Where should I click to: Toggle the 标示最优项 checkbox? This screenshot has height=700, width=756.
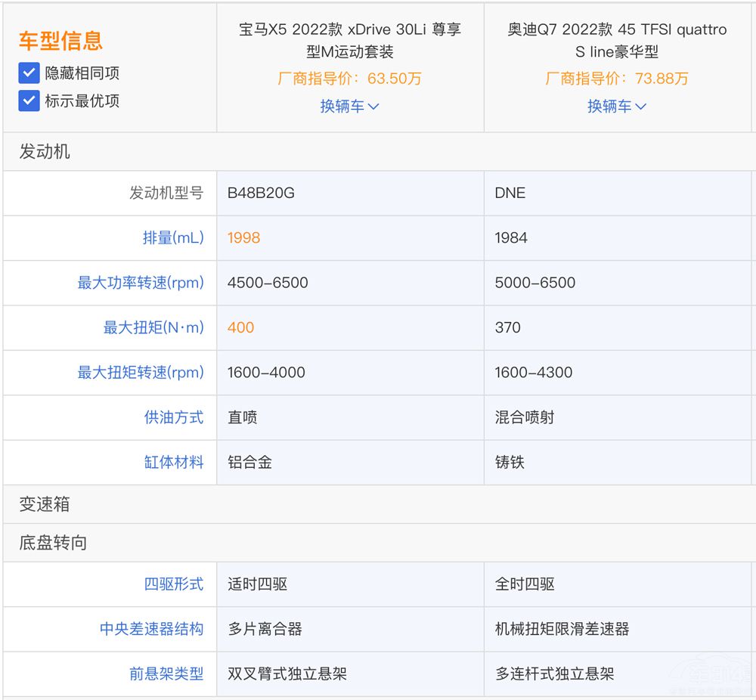29,101
